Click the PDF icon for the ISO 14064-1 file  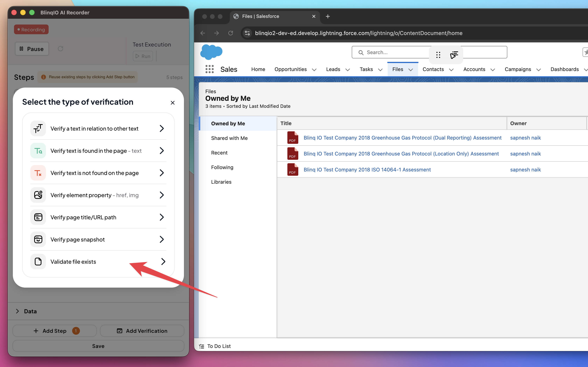(292, 169)
